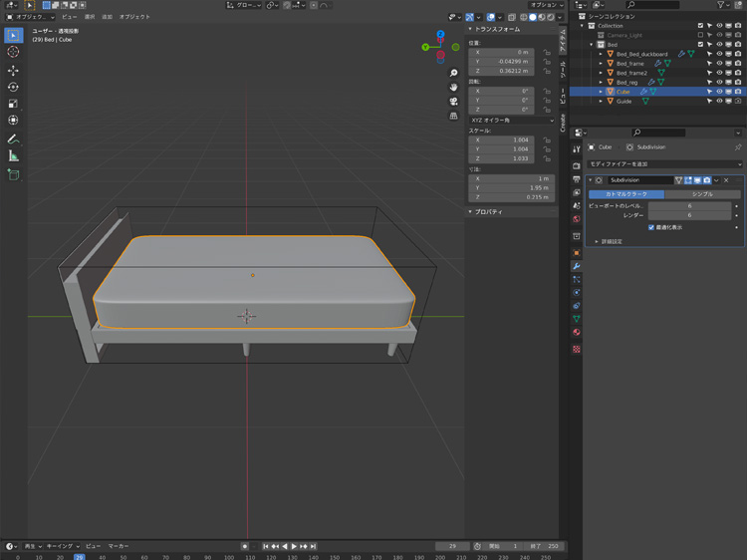Activate the Add Cube tool
This screenshot has height=560, width=747.
click(x=13, y=174)
